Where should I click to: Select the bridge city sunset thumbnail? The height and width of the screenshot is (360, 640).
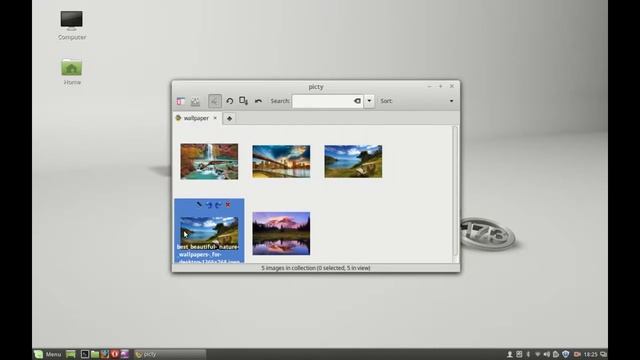[281, 161]
